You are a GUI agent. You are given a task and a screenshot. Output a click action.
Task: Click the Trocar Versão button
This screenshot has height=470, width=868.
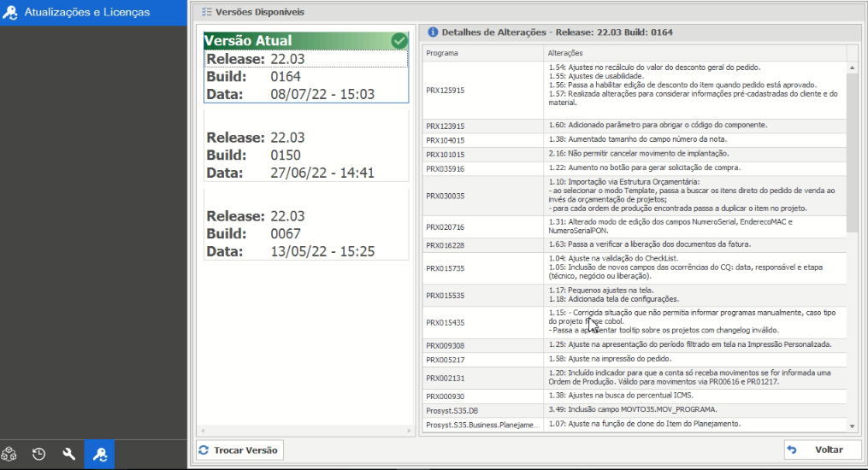tap(239, 450)
